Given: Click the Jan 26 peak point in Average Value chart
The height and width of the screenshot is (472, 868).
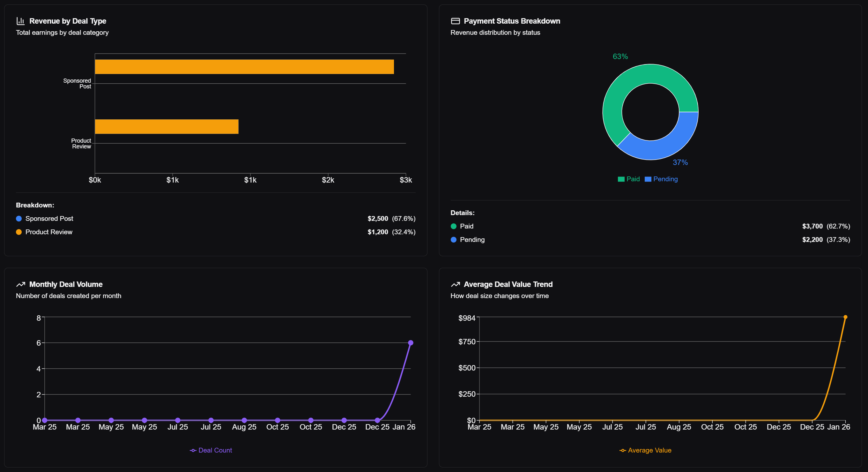Looking at the screenshot, I should 845,317.
